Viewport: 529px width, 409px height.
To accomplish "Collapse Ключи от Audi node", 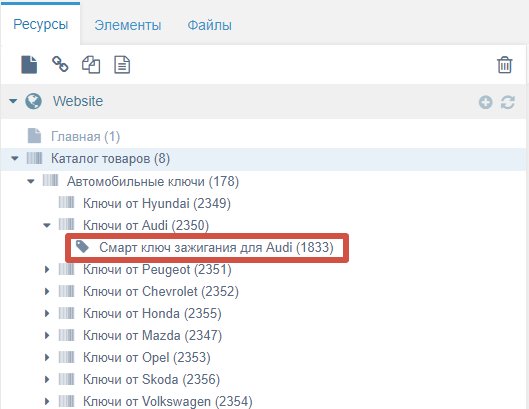I will click(47, 225).
